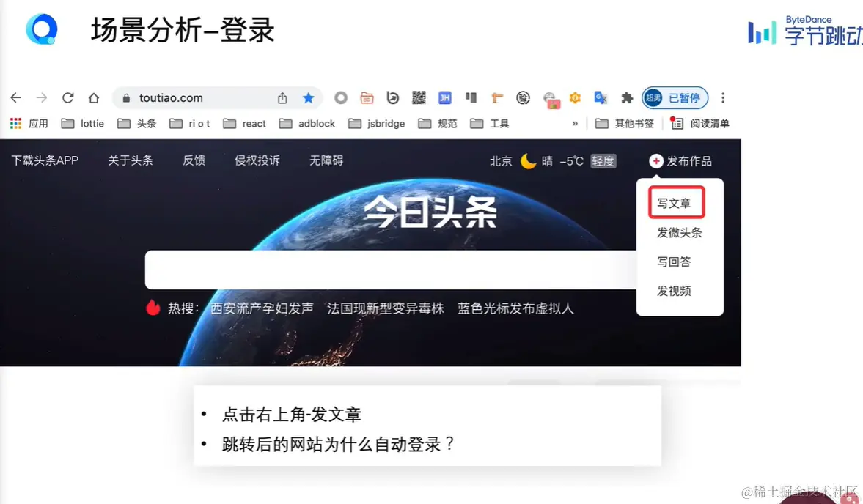The width and height of the screenshot is (863, 504).
Task: Open the 其他书签 folder
Action: (625, 124)
